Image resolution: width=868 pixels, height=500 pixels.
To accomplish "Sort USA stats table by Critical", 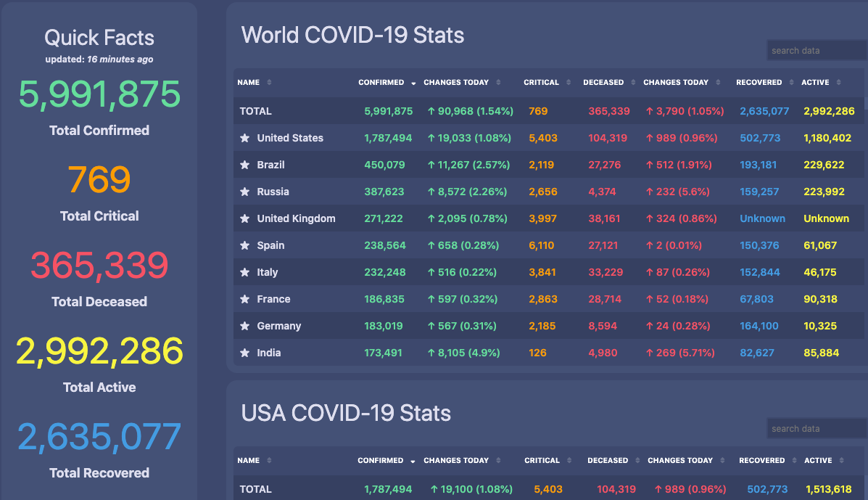I will click(x=569, y=461).
